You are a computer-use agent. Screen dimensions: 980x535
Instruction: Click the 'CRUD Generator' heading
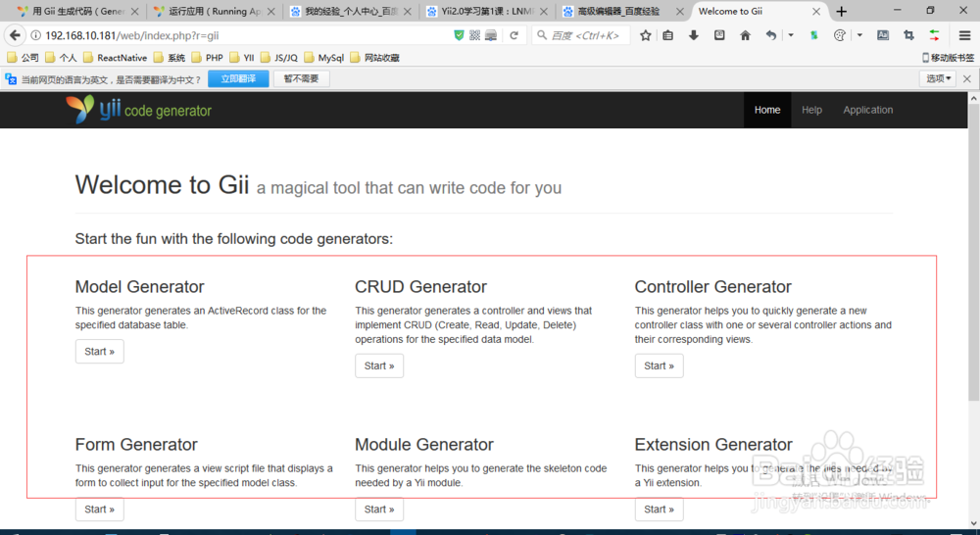coord(420,287)
